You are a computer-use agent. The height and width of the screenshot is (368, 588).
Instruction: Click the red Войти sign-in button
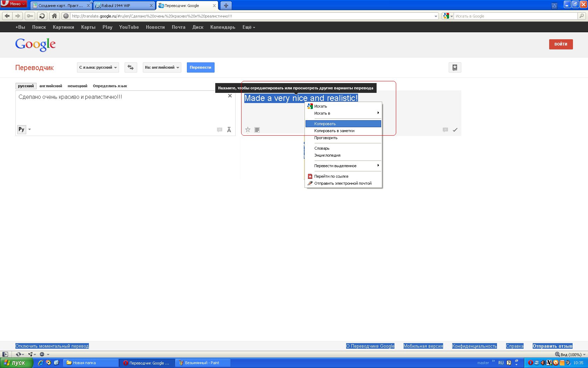pyautogui.click(x=561, y=44)
